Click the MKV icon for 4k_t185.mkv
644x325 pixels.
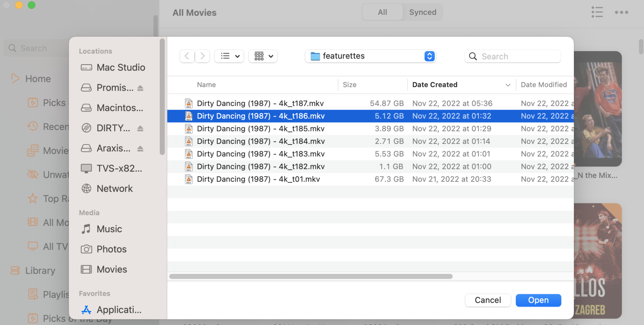(x=189, y=129)
